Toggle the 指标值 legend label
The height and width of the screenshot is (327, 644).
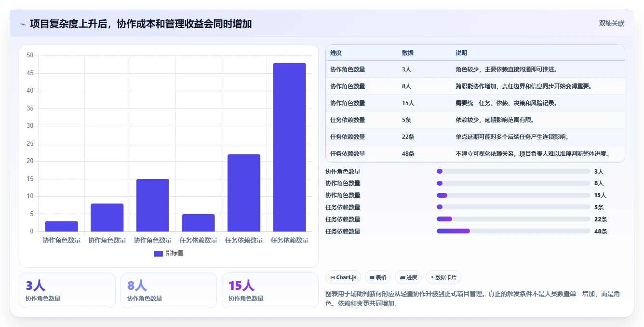point(174,254)
